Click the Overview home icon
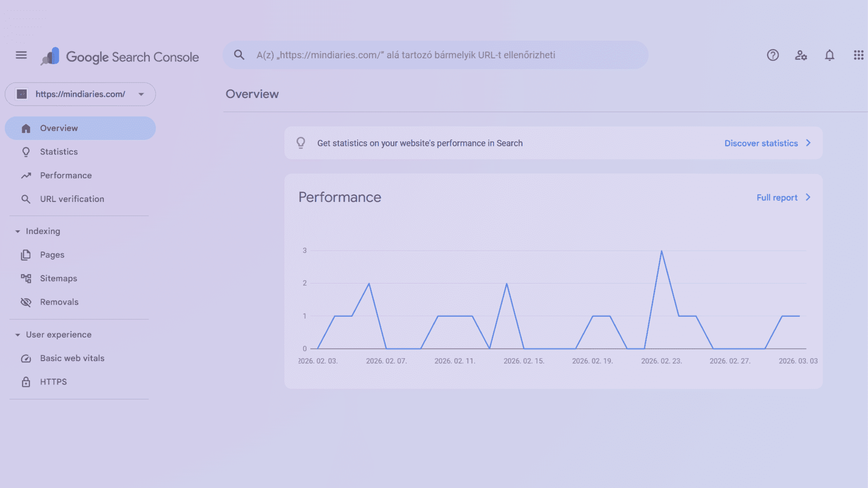This screenshot has width=868, height=488. (x=26, y=128)
